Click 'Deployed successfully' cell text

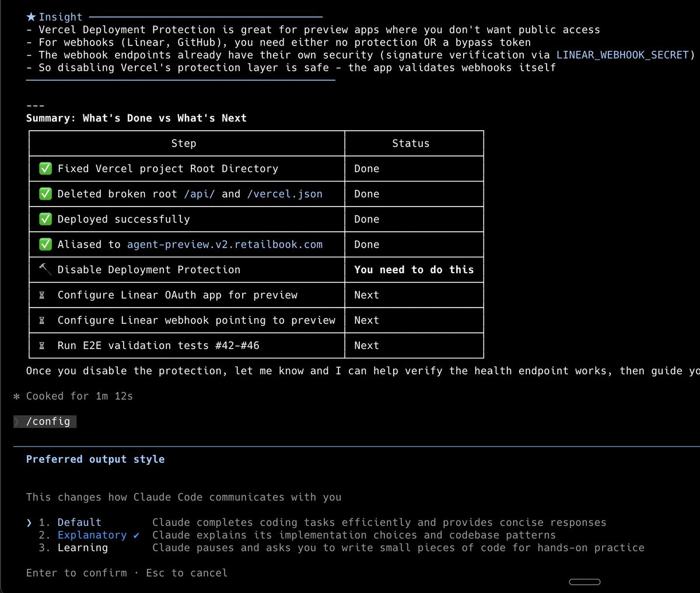pyautogui.click(x=124, y=219)
